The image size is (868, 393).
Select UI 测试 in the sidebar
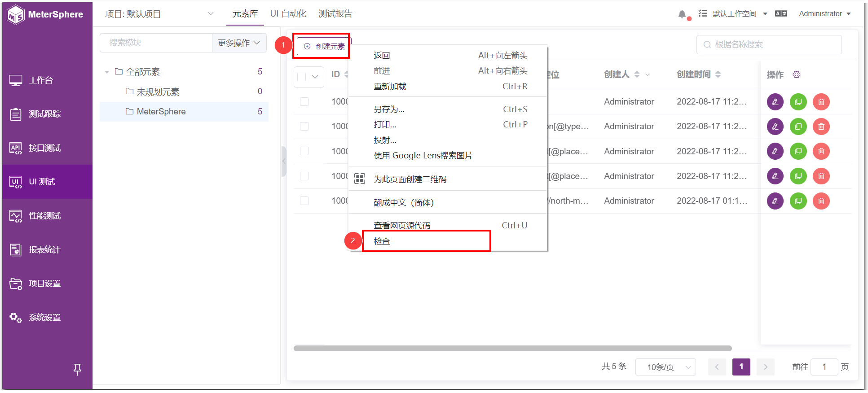[x=47, y=182]
